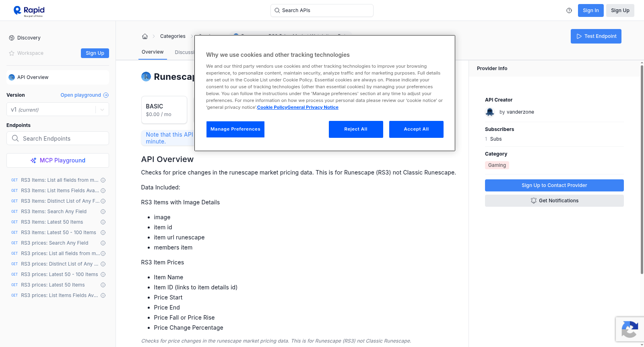Show info for RS3 Items: List Items Fields
This screenshot has height=347, width=644.
click(x=103, y=191)
